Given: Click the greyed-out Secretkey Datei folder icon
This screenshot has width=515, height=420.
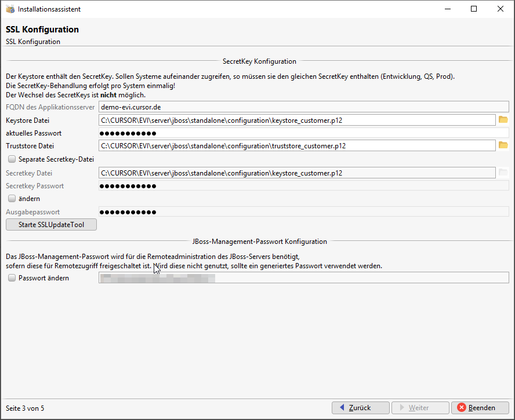Looking at the screenshot, I should [x=503, y=173].
